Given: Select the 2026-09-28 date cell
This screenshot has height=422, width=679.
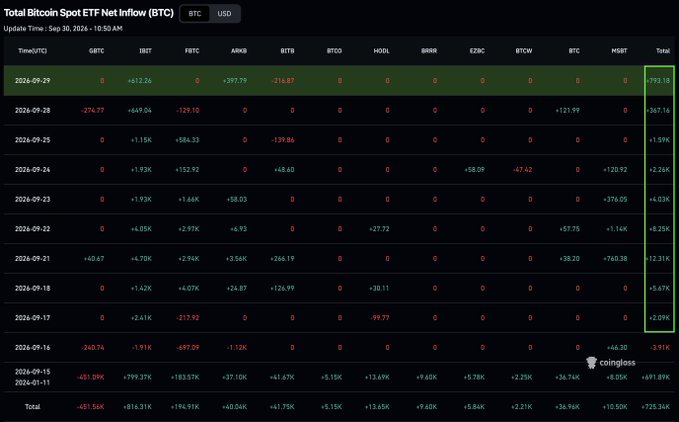Looking at the screenshot, I should tap(32, 110).
